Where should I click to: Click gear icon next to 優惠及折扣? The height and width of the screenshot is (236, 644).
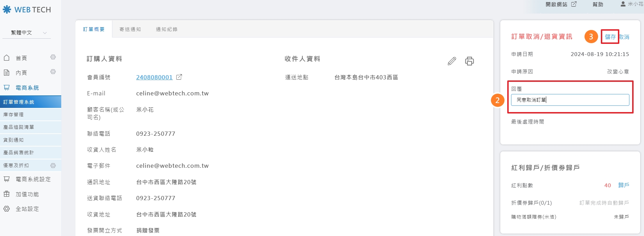[53, 165]
